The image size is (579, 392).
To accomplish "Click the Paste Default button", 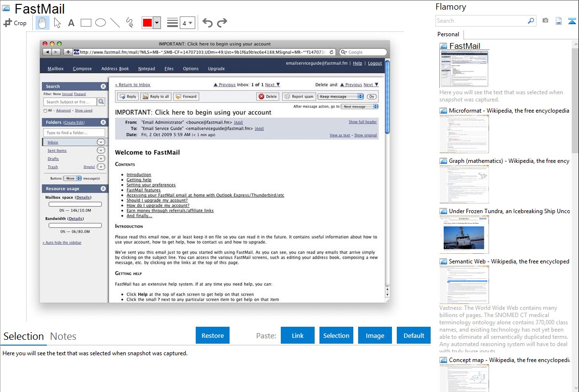I will pos(414,335).
